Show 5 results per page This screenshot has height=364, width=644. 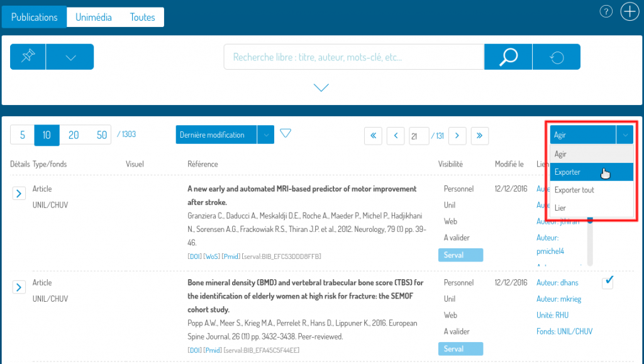coord(23,135)
